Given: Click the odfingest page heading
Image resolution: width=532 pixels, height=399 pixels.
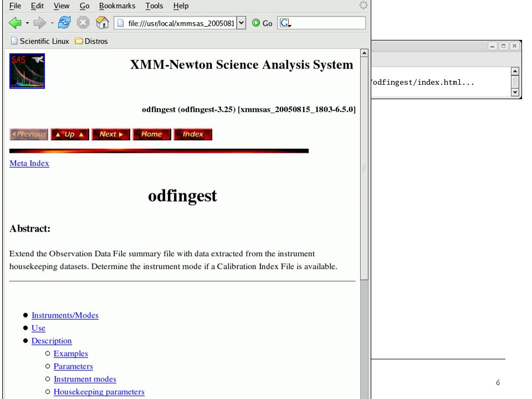Looking at the screenshot, I should click(182, 196).
